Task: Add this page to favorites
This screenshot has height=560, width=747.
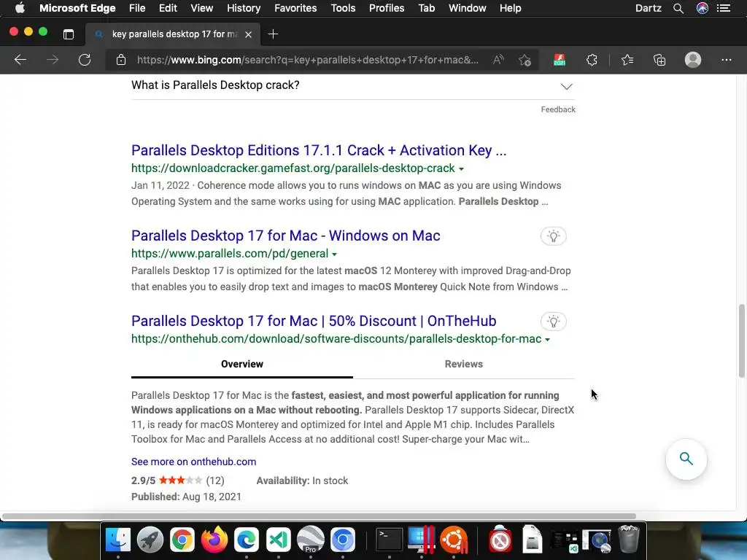Action: 525,60
